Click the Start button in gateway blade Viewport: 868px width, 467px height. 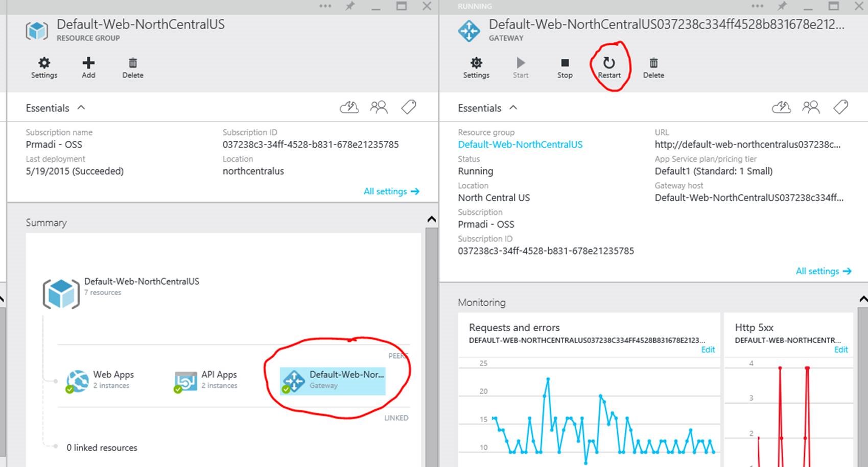pos(521,67)
